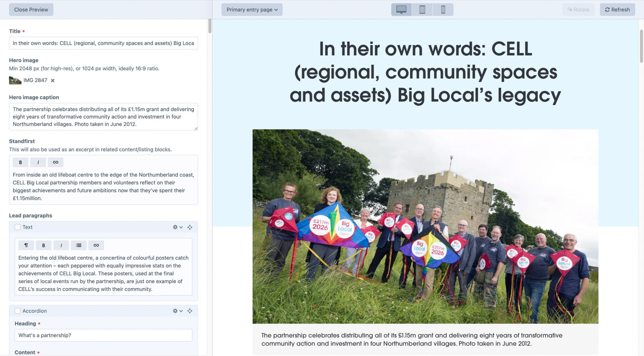
Task: Insert bullet list in Text block
Action: point(79,245)
